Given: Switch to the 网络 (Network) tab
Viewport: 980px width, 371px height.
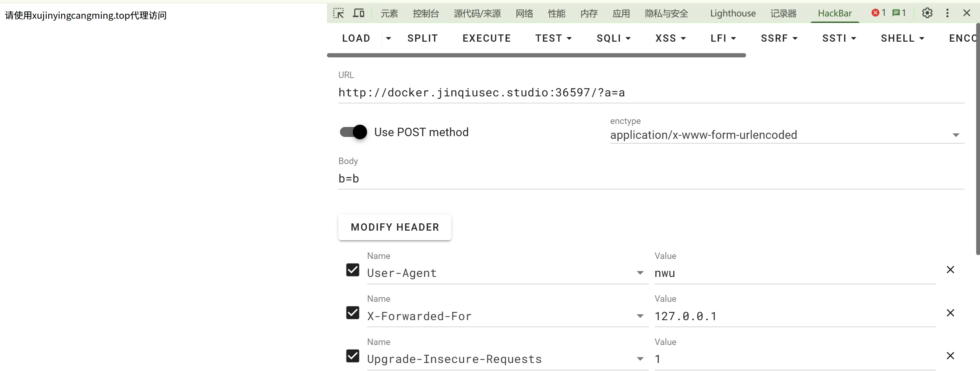Looking at the screenshot, I should click(524, 13).
